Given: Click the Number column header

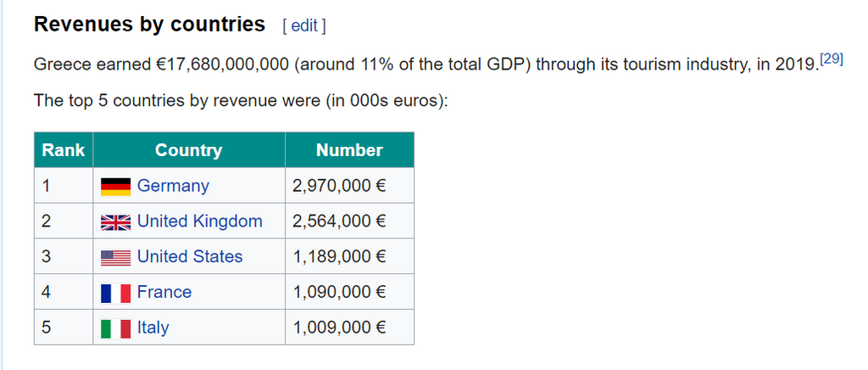Looking at the screenshot, I should 349,150.
